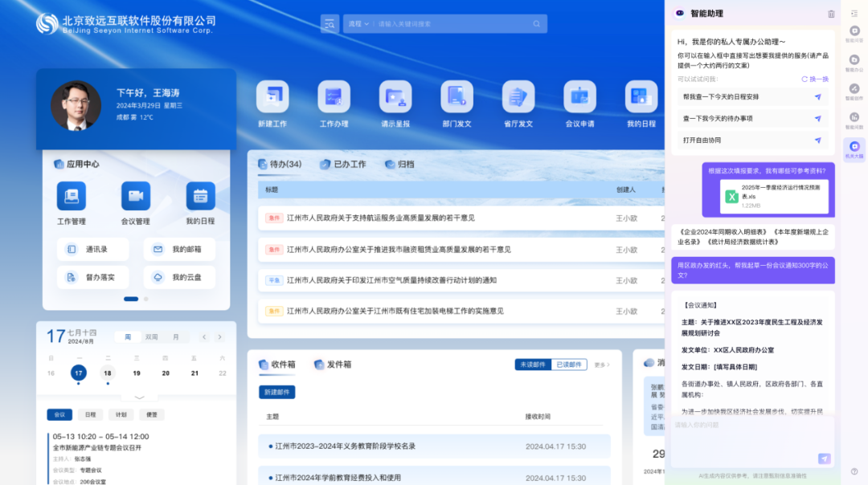Click the 新建邮件 button
Image resolution: width=868 pixels, height=485 pixels.
pyautogui.click(x=276, y=392)
